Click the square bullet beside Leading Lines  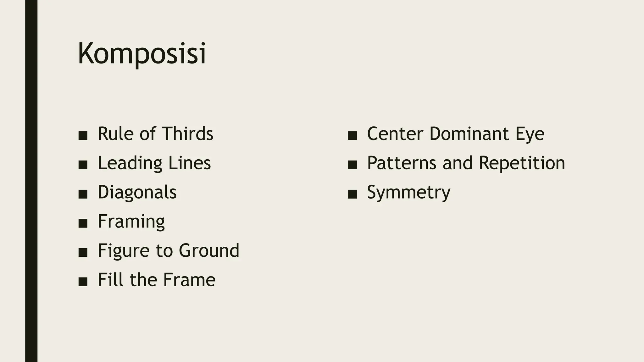pos(83,165)
